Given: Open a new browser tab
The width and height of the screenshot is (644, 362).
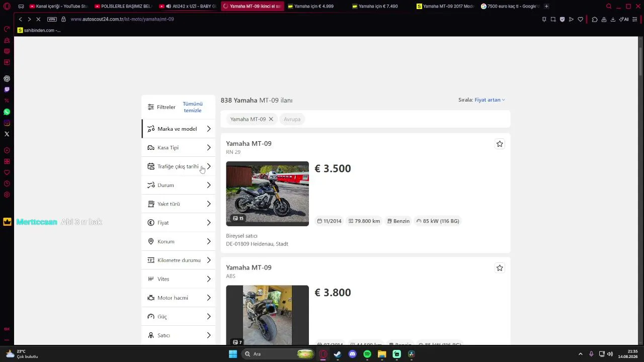Looking at the screenshot, I should [546, 7].
